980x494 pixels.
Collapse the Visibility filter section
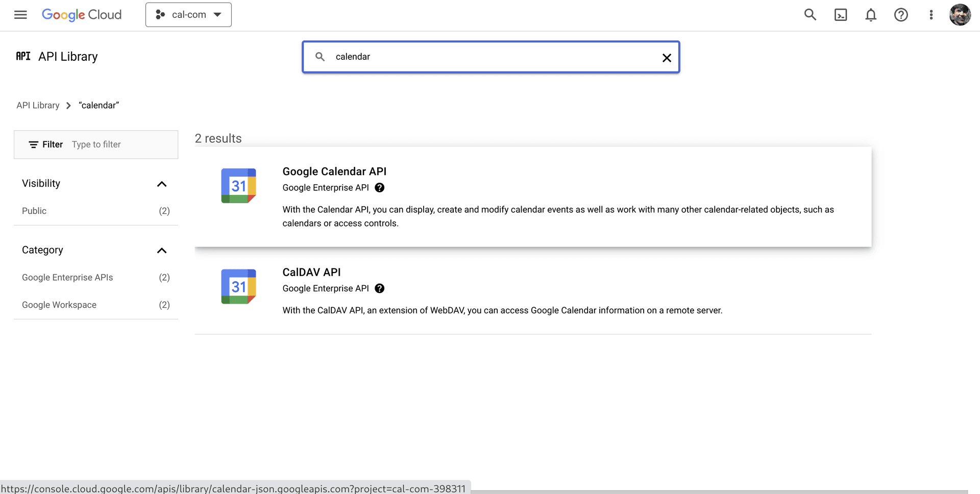[x=162, y=184]
